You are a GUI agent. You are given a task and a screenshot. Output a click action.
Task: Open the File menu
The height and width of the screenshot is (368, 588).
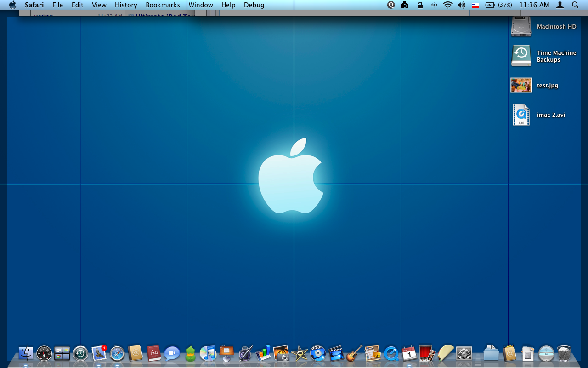(x=58, y=5)
